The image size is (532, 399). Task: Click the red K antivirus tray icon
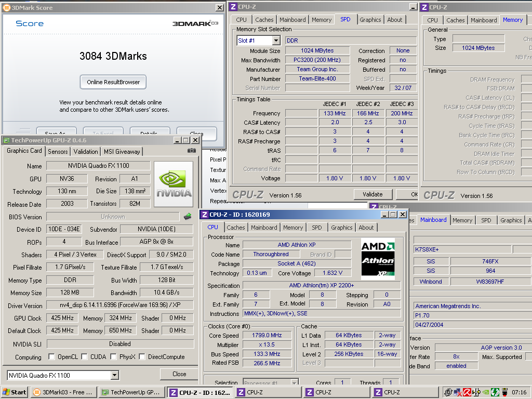click(467, 393)
